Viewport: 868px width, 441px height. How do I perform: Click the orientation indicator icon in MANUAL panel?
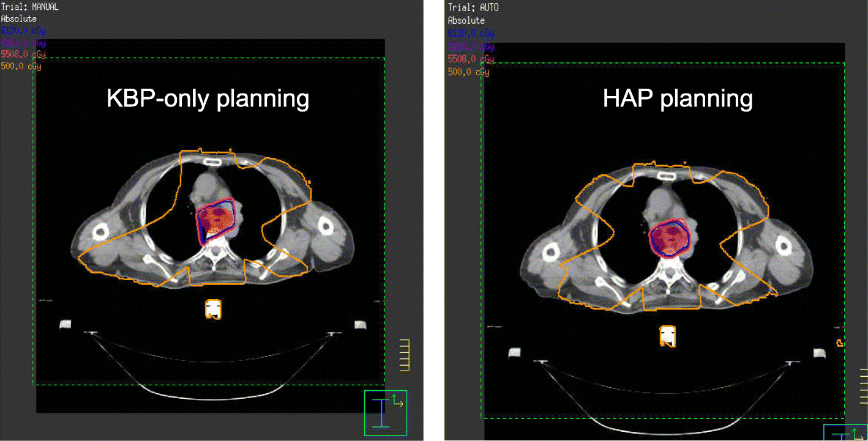pyautogui.click(x=386, y=413)
